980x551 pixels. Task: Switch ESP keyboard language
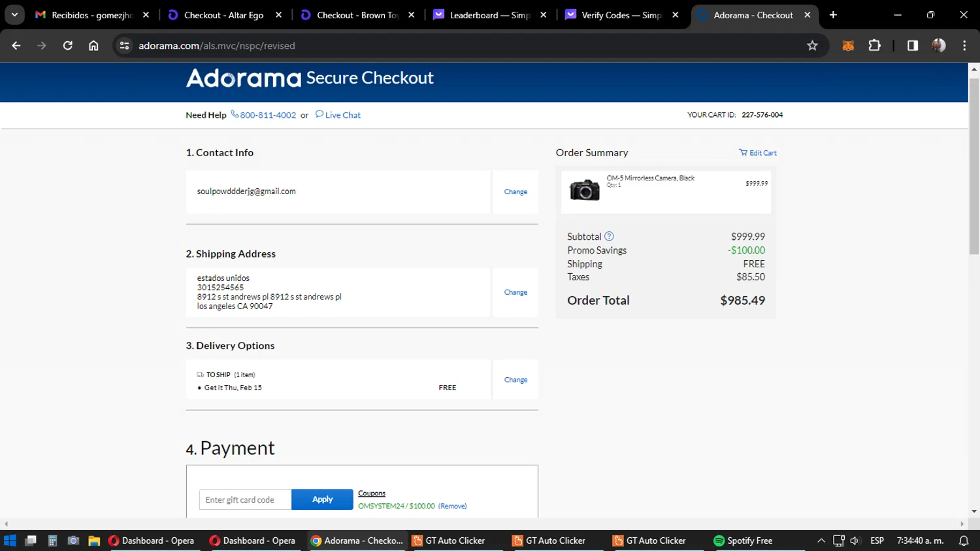[x=877, y=541]
